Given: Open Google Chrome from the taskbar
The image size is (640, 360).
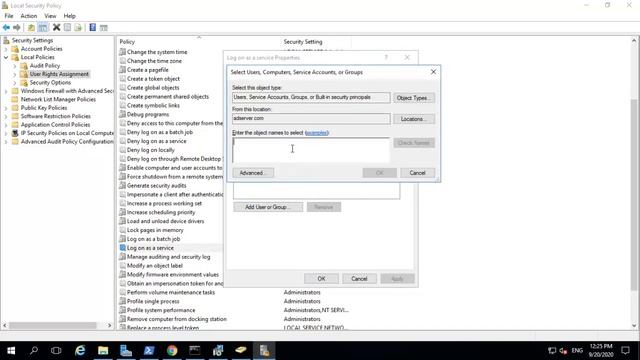Looking at the screenshot, I should point(172,350).
